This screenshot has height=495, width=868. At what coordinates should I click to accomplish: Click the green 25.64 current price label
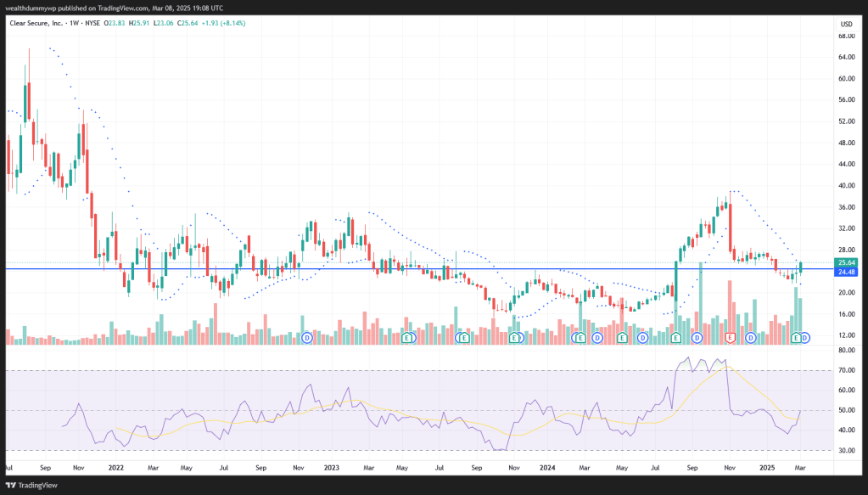point(845,262)
